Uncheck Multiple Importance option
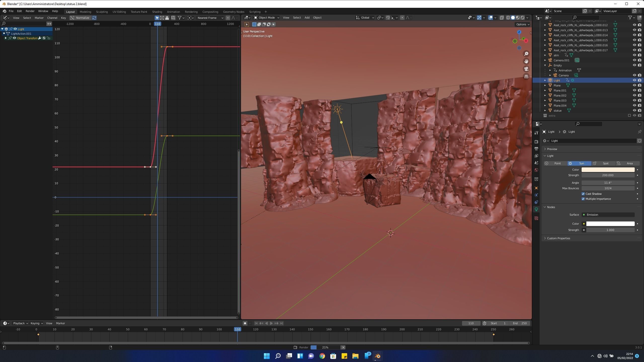644x362 pixels. tap(583, 199)
